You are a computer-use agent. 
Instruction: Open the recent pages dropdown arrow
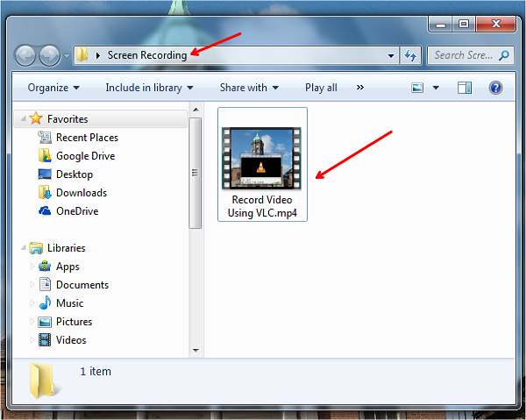67,56
